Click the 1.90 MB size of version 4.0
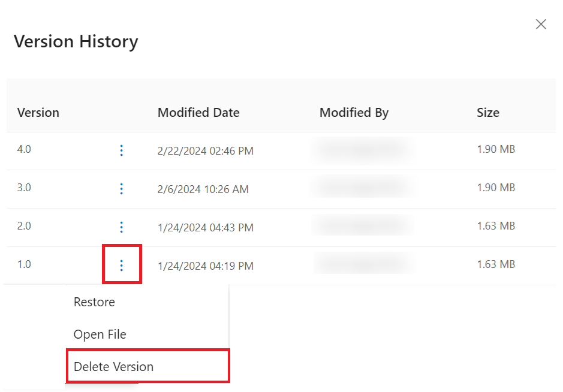The image size is (563, 392). pos(496,150)
